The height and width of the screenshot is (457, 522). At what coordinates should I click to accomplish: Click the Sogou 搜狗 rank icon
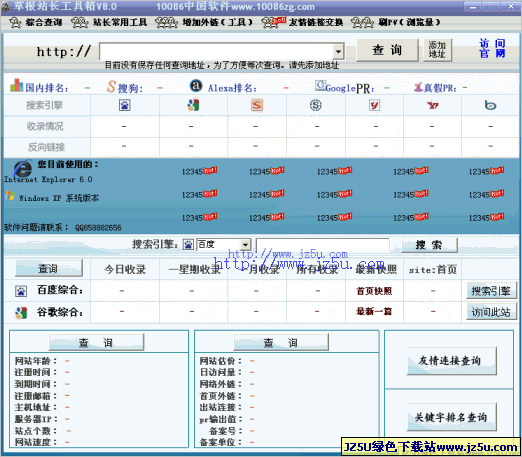pyautogui.click(x=111, y=87)
